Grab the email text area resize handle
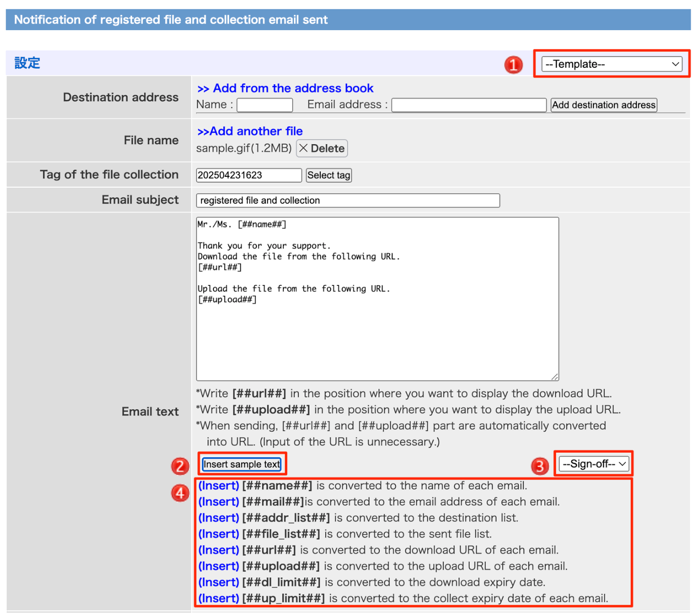Image resolution: width=698 pixels, height=616 pixels. click(x=555, y=377)
